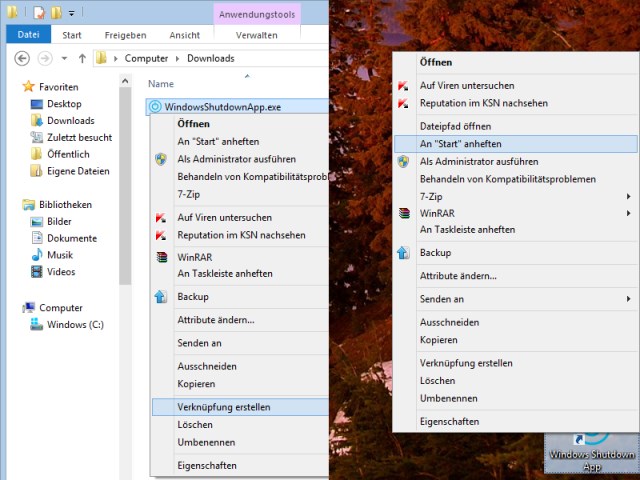Open the Windows (C:) drive in sidebar
This screenshot has width=640, height=480.
click(x=74, y=324)
